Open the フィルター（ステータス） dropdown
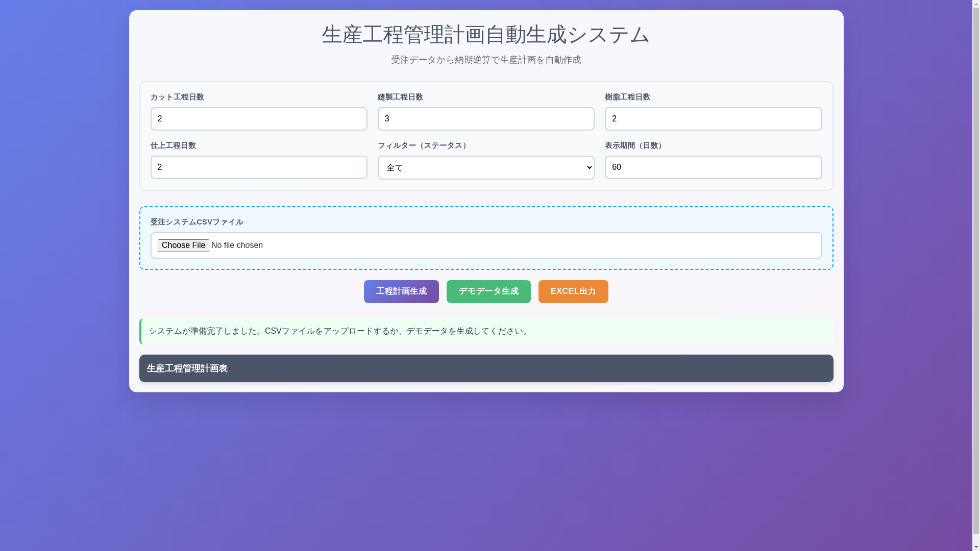Image resolution: width=980 pixels, height=551 pixels. [486, 167]
